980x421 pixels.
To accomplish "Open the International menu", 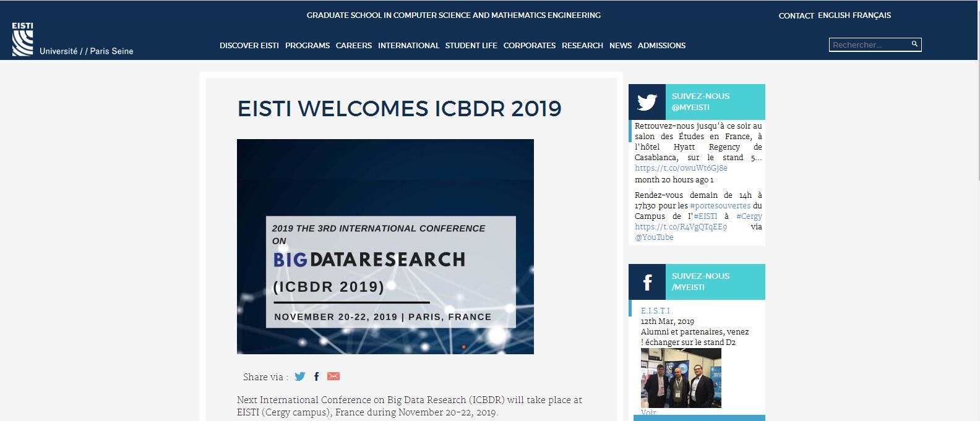I will 408,46.
